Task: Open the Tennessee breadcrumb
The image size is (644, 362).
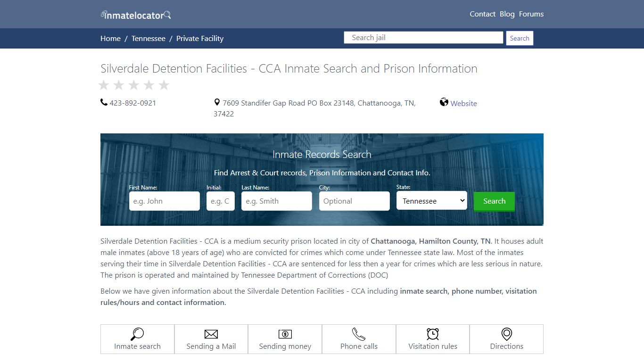Action: [149, 39]
